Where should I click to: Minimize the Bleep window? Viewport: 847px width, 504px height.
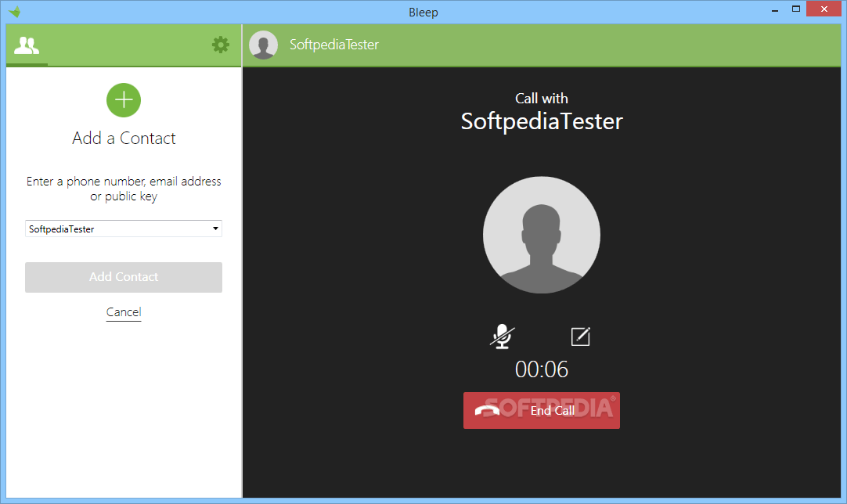click(x=775, y=9)
